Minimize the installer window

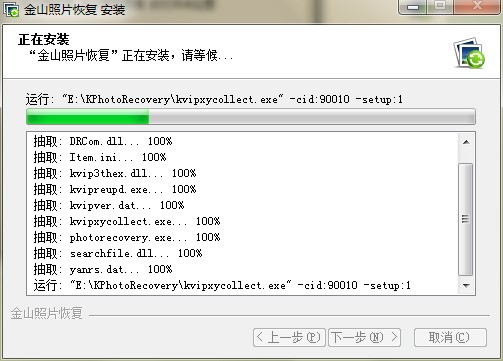[x=413, y=7]
